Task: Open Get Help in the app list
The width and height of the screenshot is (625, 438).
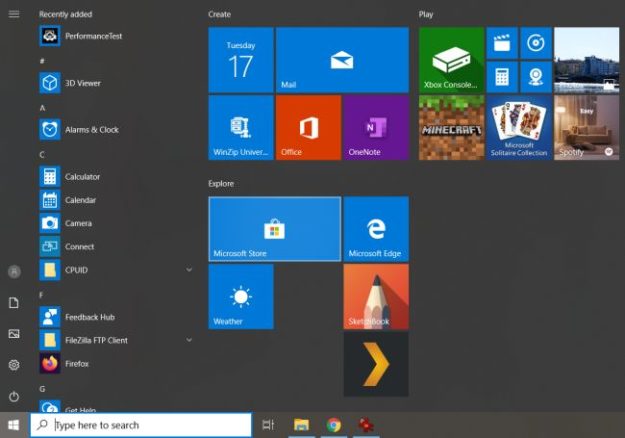Action: pos(116,407)
